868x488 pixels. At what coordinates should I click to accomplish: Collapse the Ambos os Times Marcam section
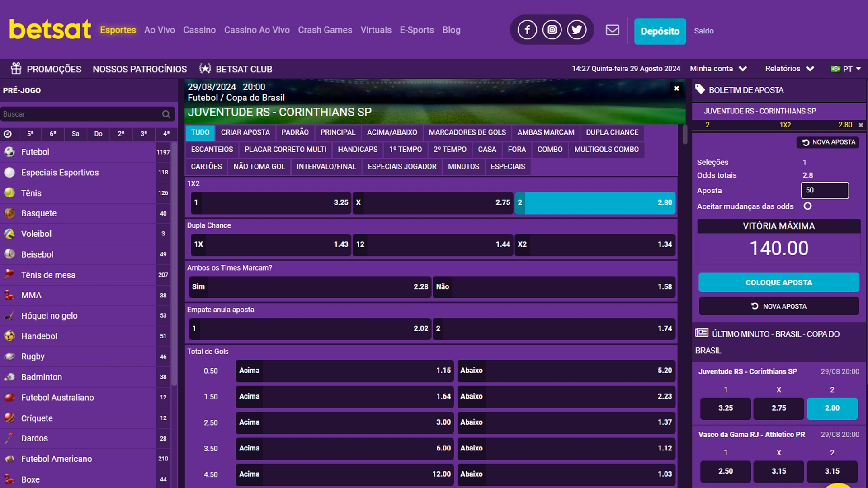pos(431,268)
